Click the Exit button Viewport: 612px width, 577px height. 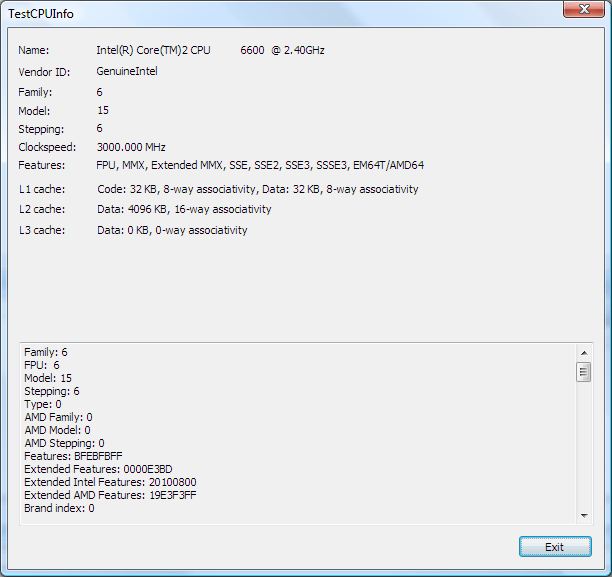pyautogui.click(x=555, y=547)
